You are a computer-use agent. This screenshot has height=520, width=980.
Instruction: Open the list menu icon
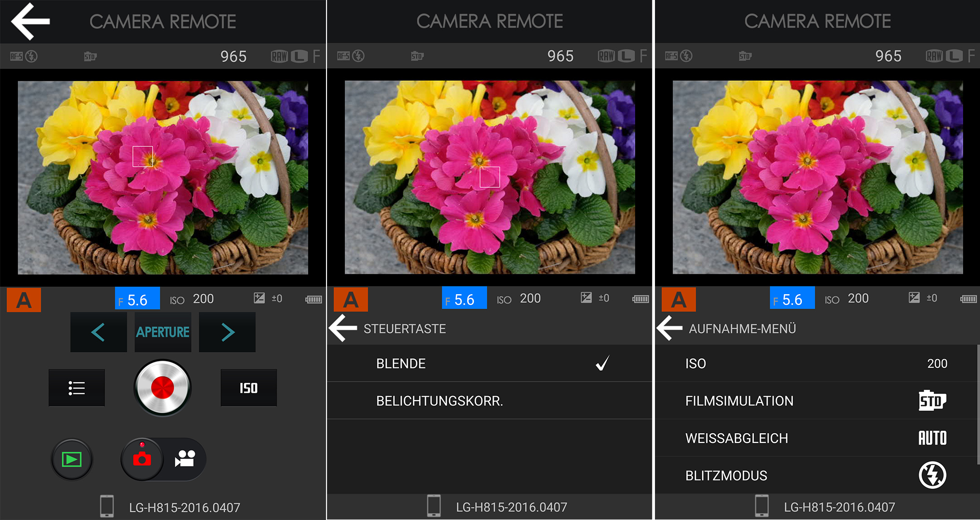click(77, 388)
